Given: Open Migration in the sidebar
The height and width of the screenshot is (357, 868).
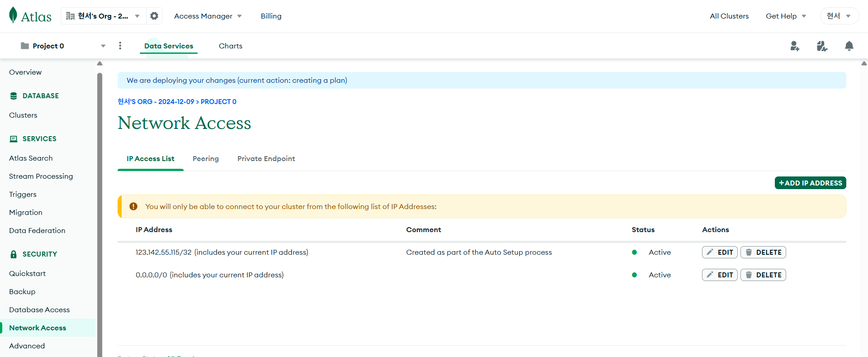Looking at the screenshot, I should point(26,213).
